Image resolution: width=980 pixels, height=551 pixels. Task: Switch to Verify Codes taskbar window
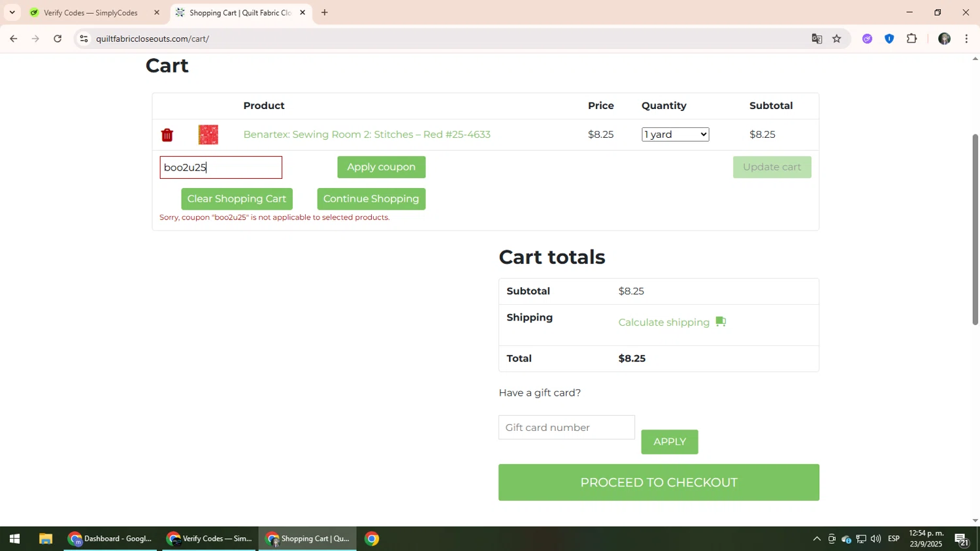click(209, 539)
